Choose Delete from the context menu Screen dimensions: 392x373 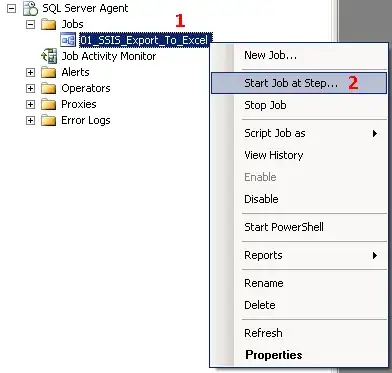(299, 305)
